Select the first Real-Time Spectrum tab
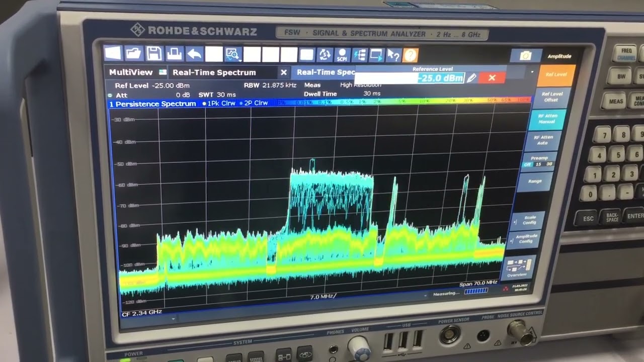This screenshot has height=362, width=644. coord(214,72)
